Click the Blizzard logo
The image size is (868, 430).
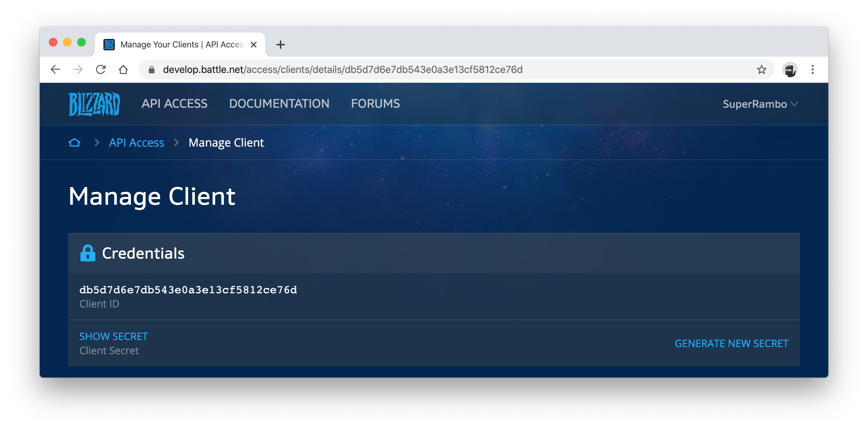[94, 104]
